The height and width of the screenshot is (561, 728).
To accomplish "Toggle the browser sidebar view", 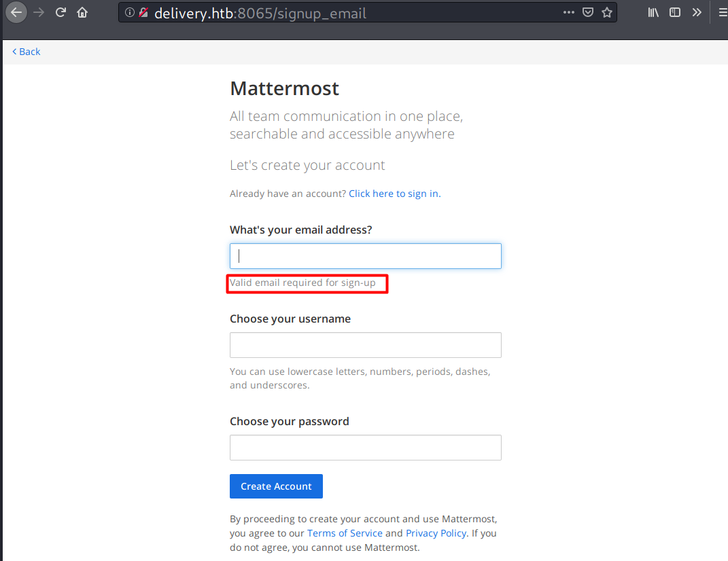I will click(675, 12).
